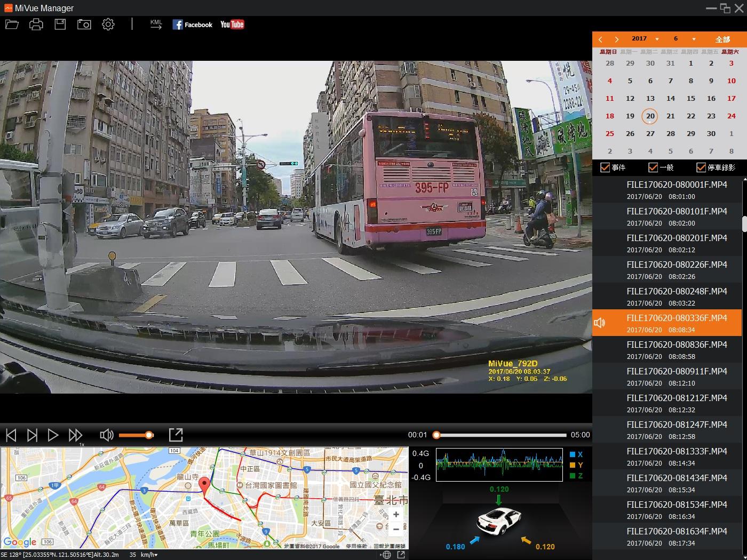
Task: Toggle the 事件 event checkbox
Action: (x=605, y=167)
